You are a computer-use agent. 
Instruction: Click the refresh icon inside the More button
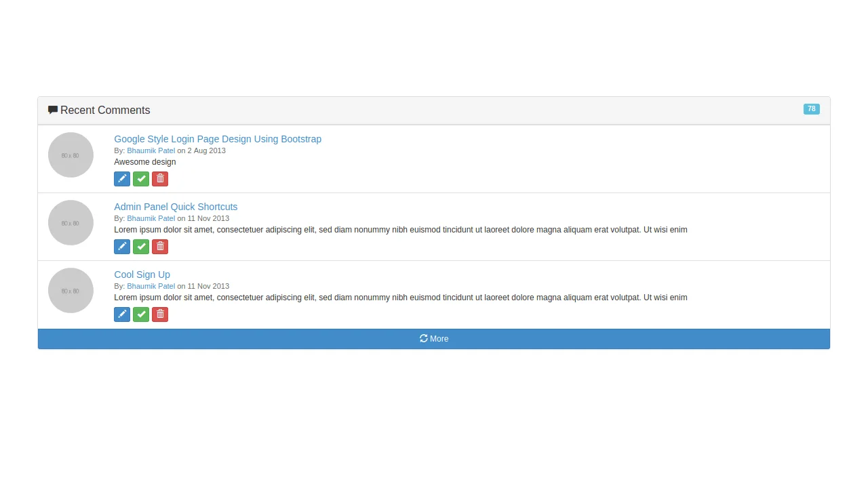[x=424, y=339]
